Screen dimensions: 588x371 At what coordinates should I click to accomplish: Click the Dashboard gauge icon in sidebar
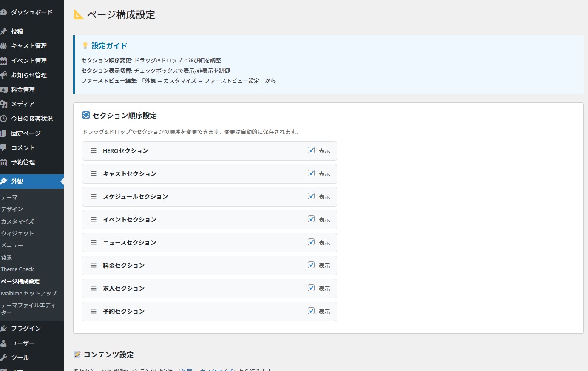4,12
